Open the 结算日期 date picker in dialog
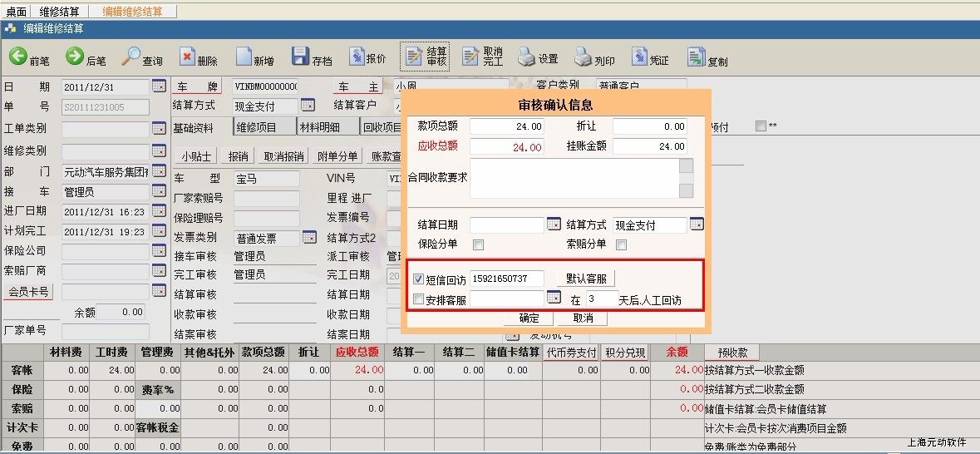Screen dimensions: 980x454 click(x=554, y=225)
